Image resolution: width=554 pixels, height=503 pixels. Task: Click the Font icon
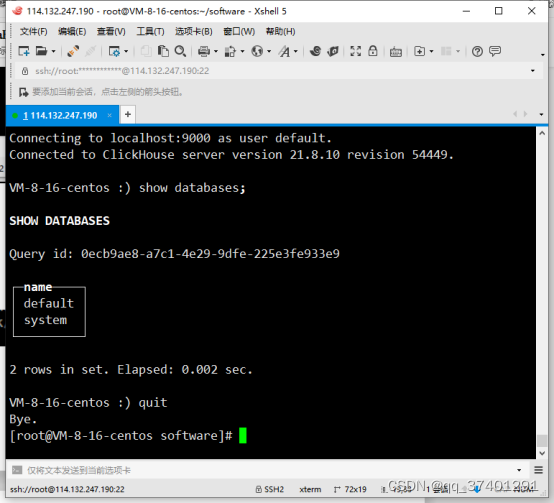(284, 51)
